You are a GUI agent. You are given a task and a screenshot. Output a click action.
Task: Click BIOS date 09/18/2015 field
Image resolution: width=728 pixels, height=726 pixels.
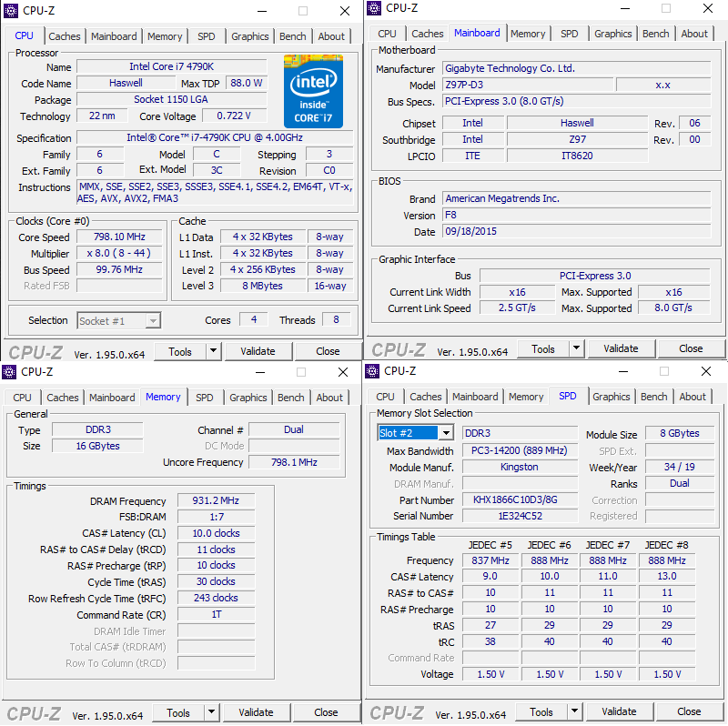(576, 231)
